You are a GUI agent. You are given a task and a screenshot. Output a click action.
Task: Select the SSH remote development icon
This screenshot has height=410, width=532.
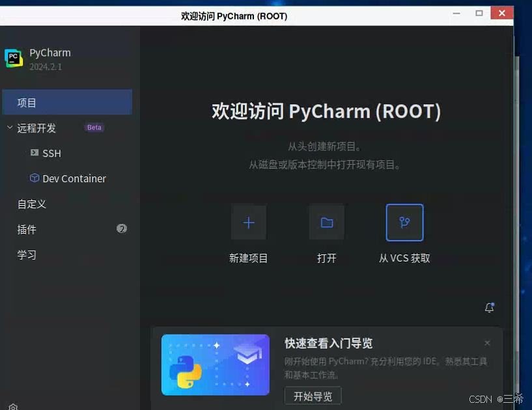(x=35, y=153)
